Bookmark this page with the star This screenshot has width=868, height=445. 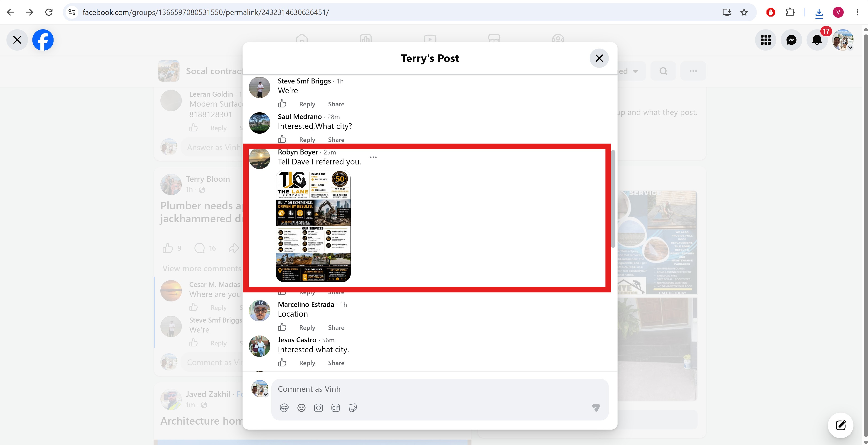coord(744,12)
